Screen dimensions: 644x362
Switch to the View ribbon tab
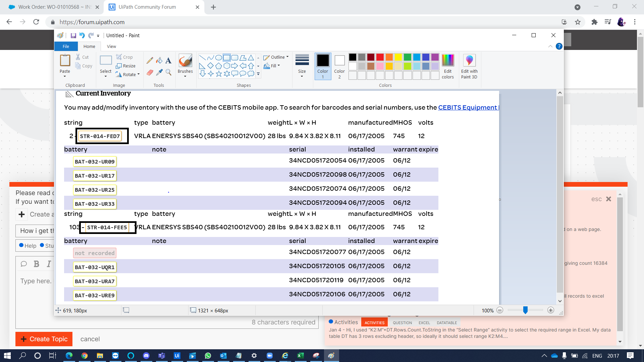(x=111, y=46)
